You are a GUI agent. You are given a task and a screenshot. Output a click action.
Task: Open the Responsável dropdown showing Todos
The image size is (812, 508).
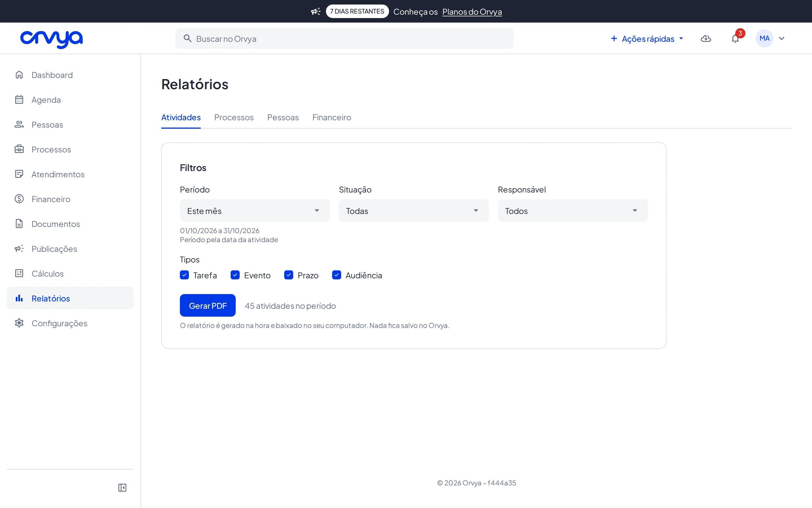(x=573, y=211)
